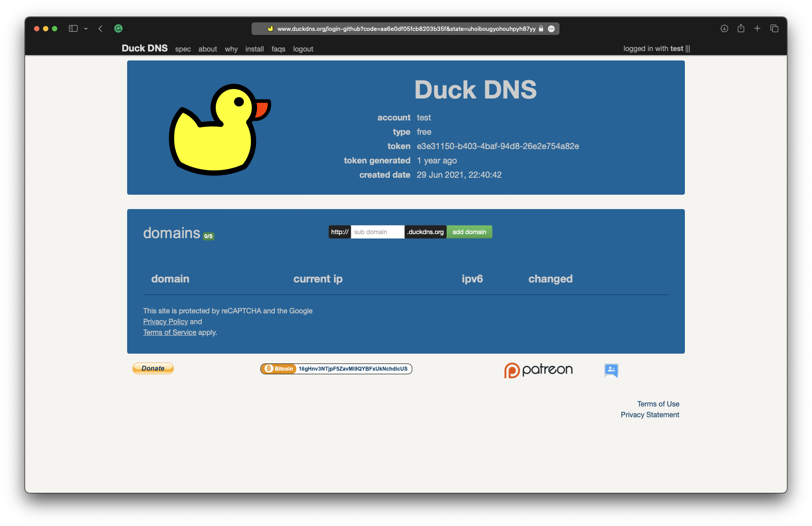The width and height of the screenshot is (812, 526).
Task: Click the sub domain input field
Action: coord(377,232)
